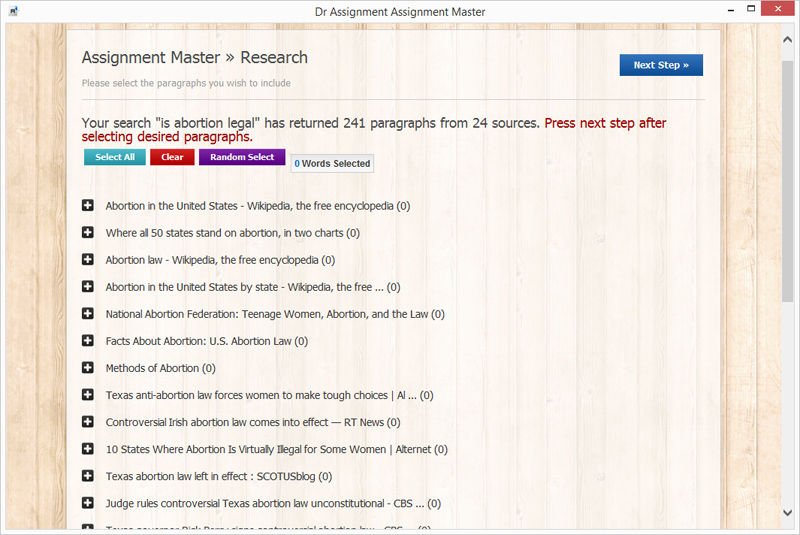Click the purple Random Select button

[242, 157]
